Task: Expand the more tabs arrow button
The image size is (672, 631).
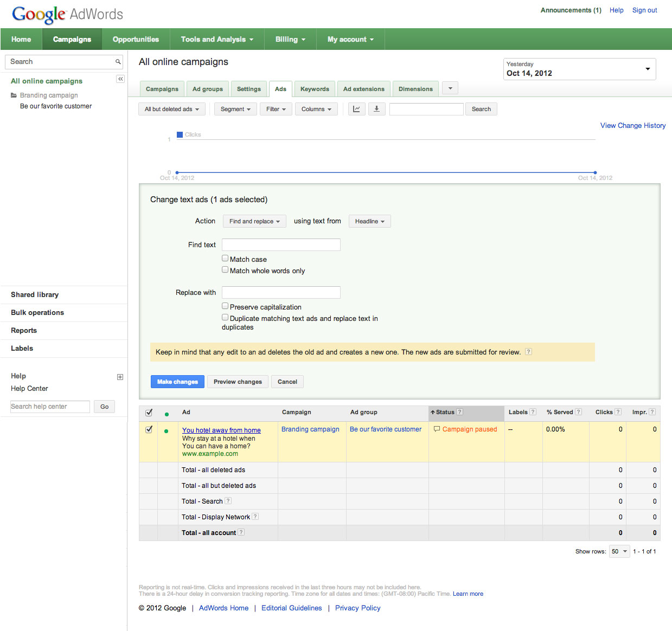Action: (450, 88)
